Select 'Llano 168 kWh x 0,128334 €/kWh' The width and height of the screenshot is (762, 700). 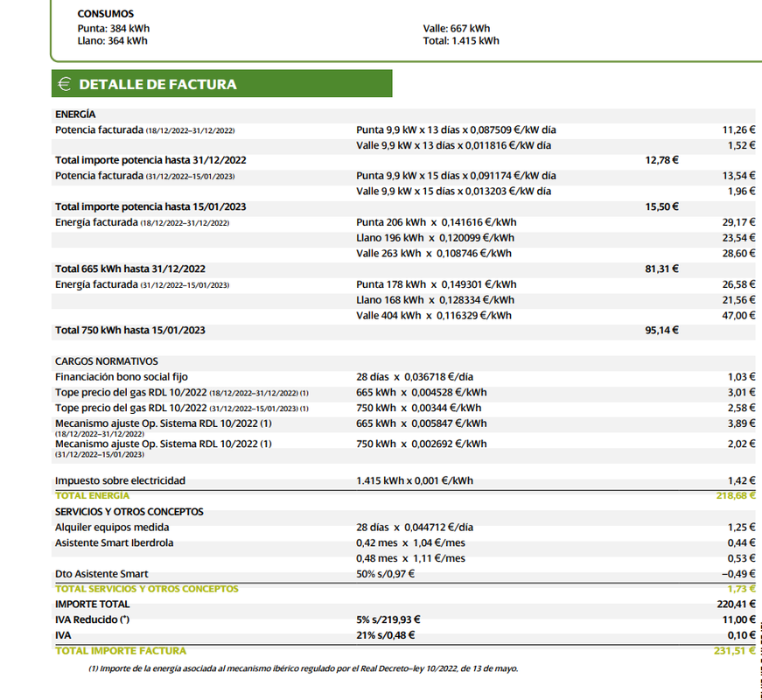coord(436,300)
